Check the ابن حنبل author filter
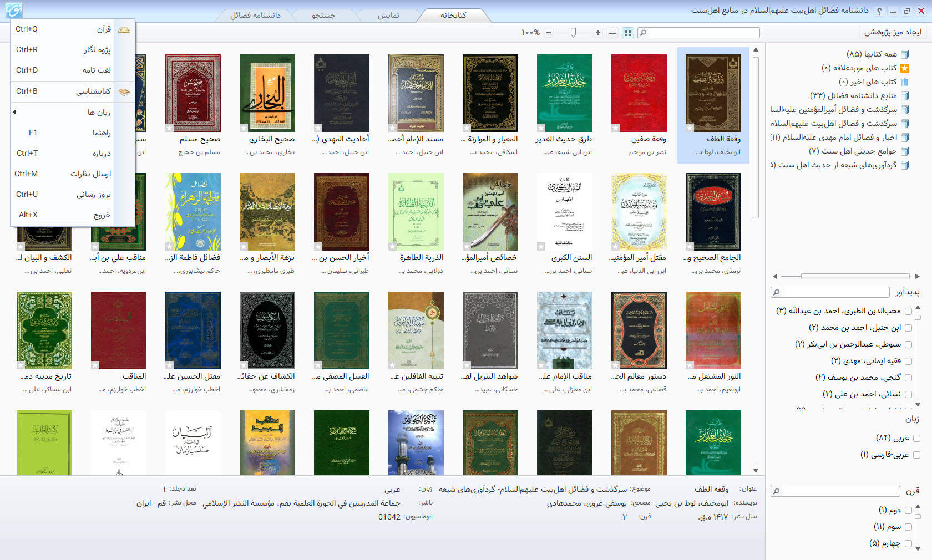Viewport: 932px width, 560px height. [x=908, y=328]
